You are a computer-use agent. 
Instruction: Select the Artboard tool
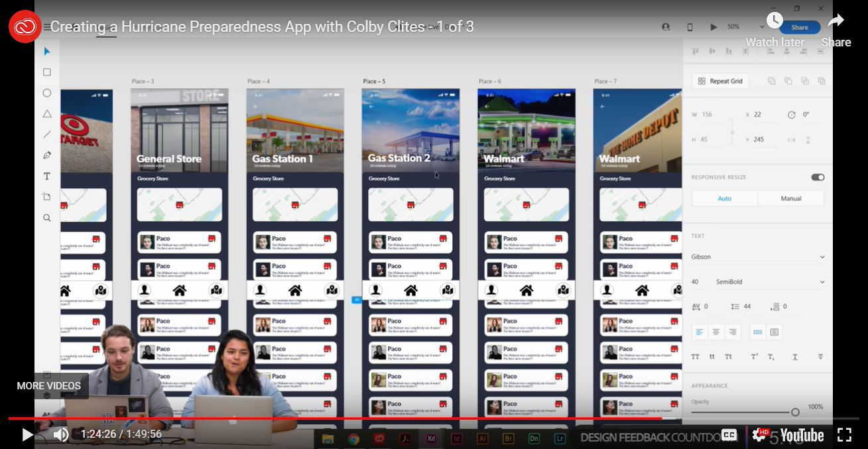click(47, 196)
